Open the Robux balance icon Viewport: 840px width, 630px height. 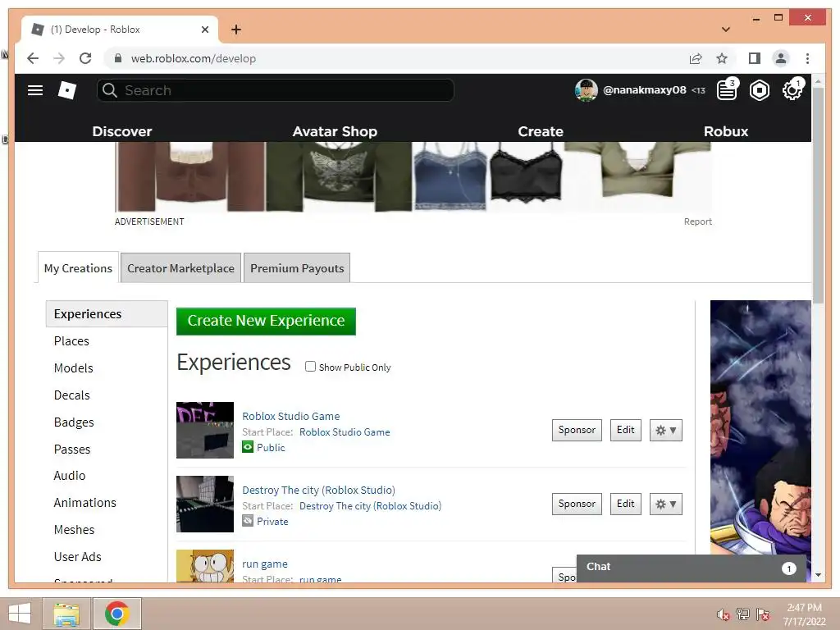(x=760, y=90)
